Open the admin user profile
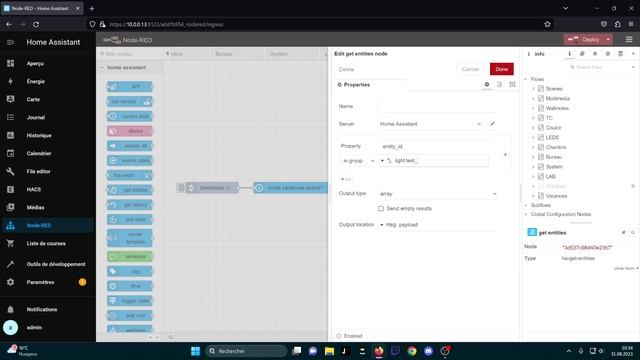 tap(48, 327)
